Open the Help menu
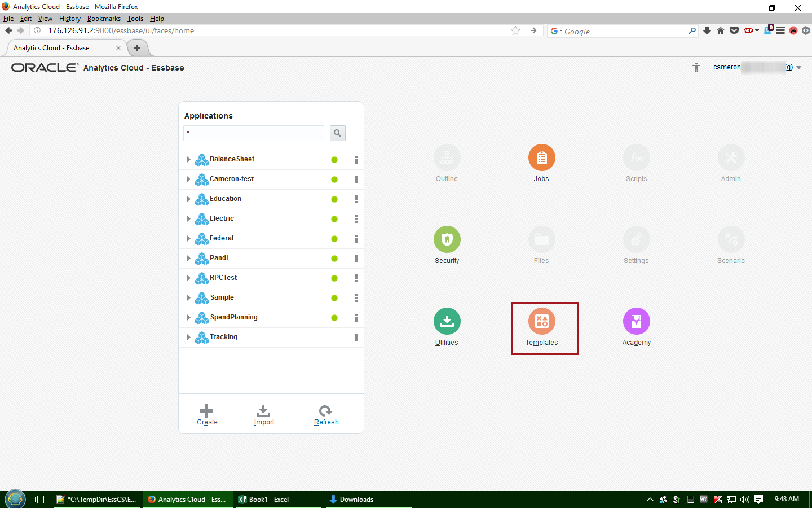The width and height of the screenshot is (812, 508). [x=157, y=19]
